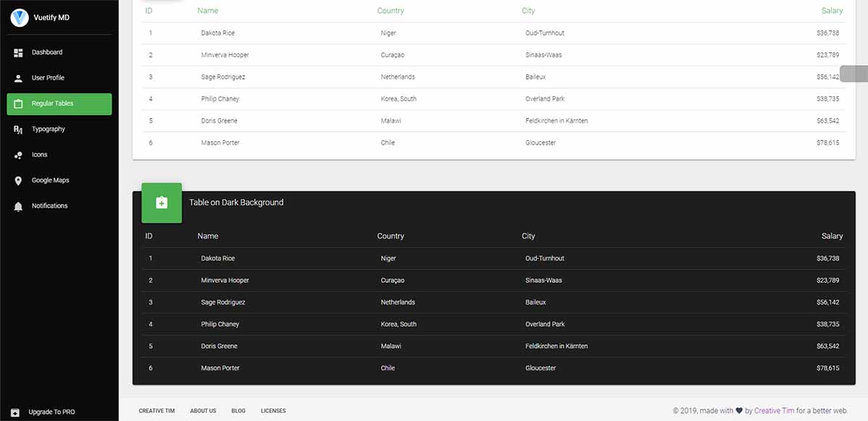This screenshot has height=421, width=868.
Task: Visit the Blog link
Action: coord(239,410)
